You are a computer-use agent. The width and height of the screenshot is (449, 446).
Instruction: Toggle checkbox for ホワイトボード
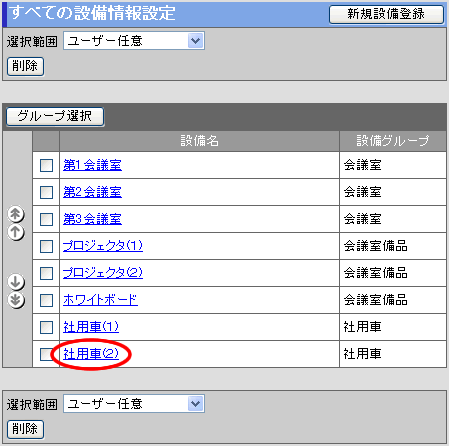(46, 300)
